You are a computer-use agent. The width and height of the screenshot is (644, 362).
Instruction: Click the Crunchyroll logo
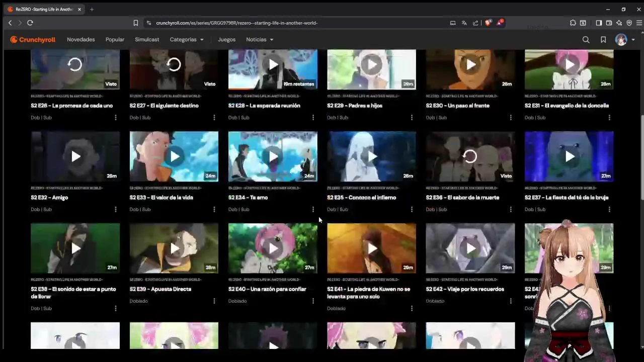pos(33,40)
